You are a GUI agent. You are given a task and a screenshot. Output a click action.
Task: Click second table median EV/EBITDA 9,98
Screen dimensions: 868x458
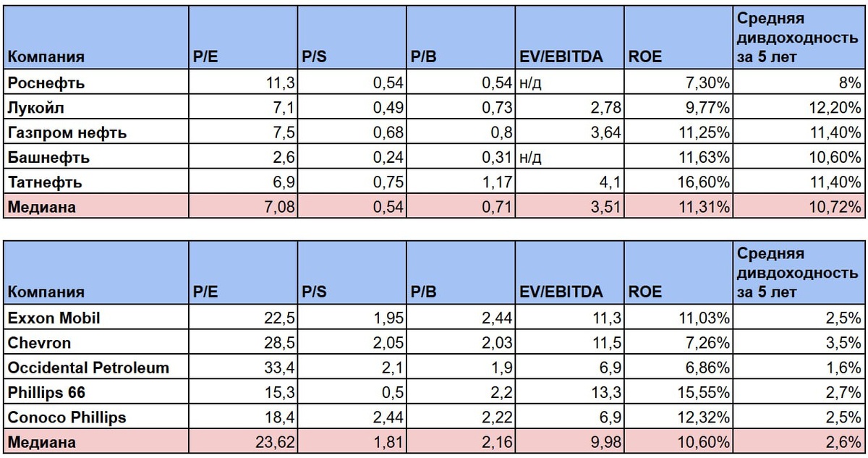point(570,441)
